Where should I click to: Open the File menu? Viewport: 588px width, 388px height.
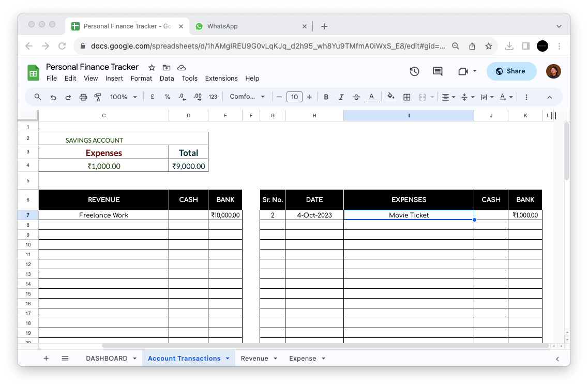coord(51,79)
